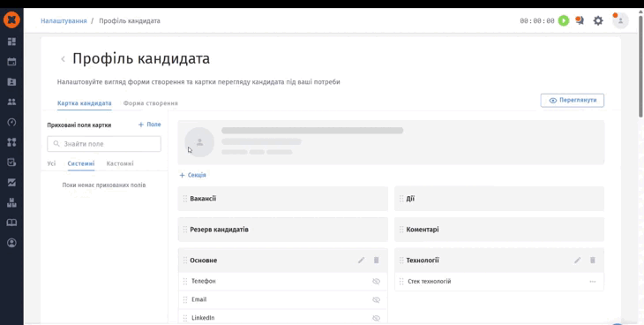
Task: Click the Коментарі section header
Action: click(499, 230)
